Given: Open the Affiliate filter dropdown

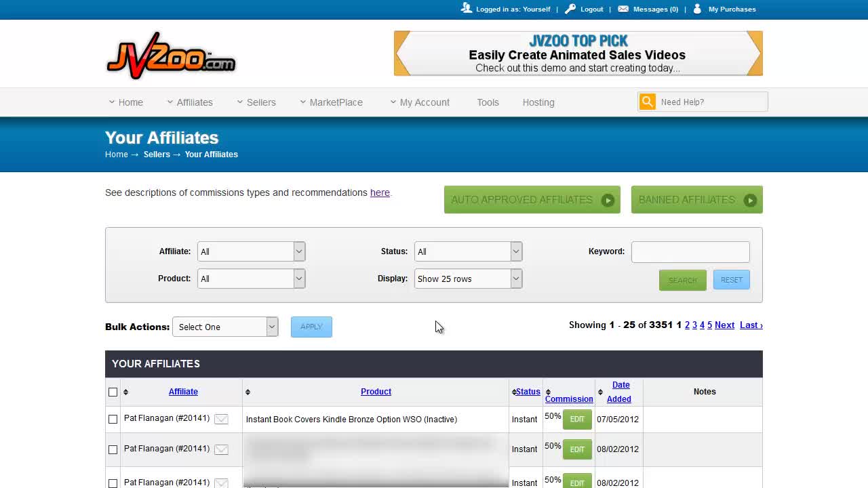Looking at the screenshot, I should (x=251, y=251).
